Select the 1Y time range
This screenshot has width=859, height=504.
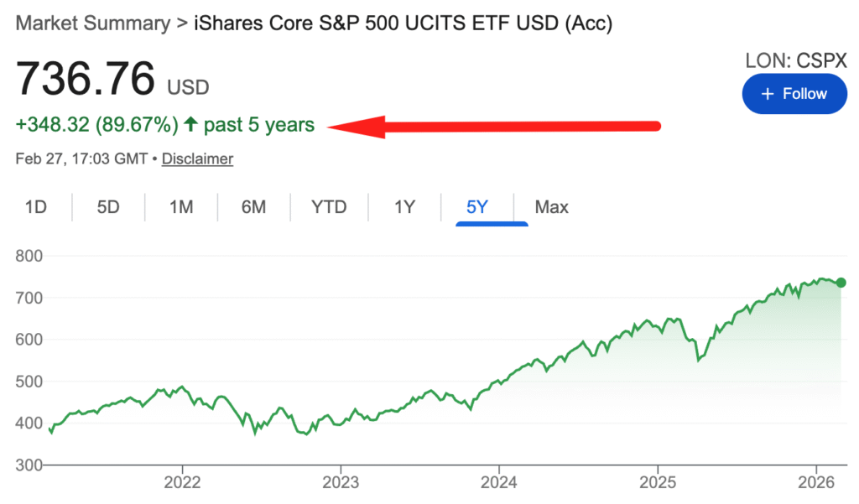(404, 207)
